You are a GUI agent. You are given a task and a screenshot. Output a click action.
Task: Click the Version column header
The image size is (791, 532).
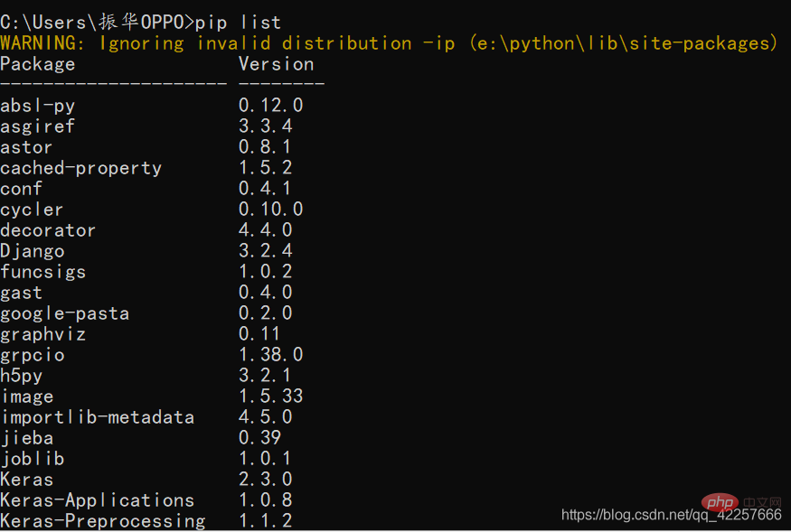(x=276, y=64)
